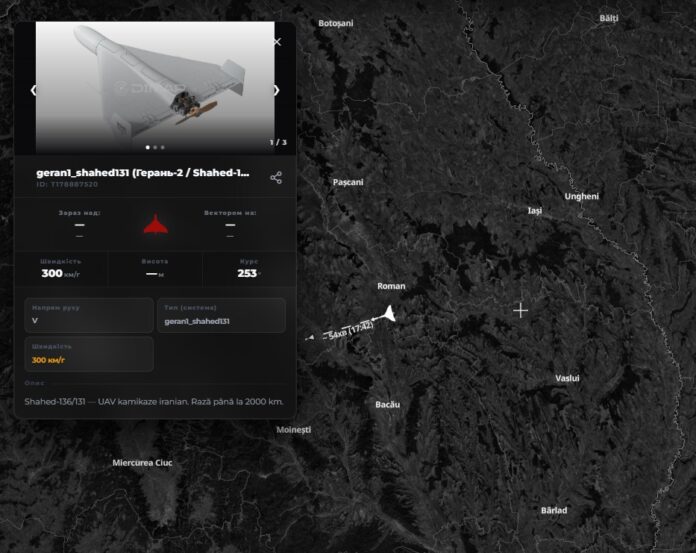696x553 pixels.
Task: Show the previous drone photo
Action: [x=34, y=91]
